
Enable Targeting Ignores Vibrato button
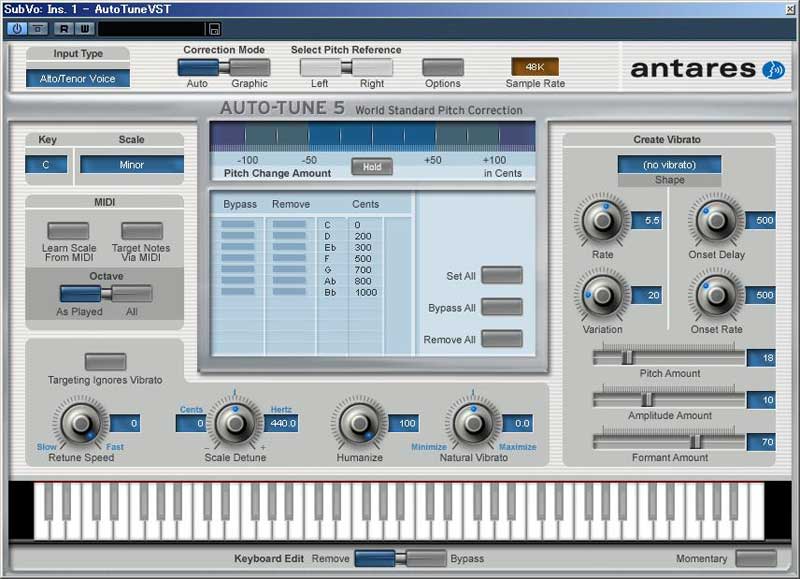click(106, 362)
